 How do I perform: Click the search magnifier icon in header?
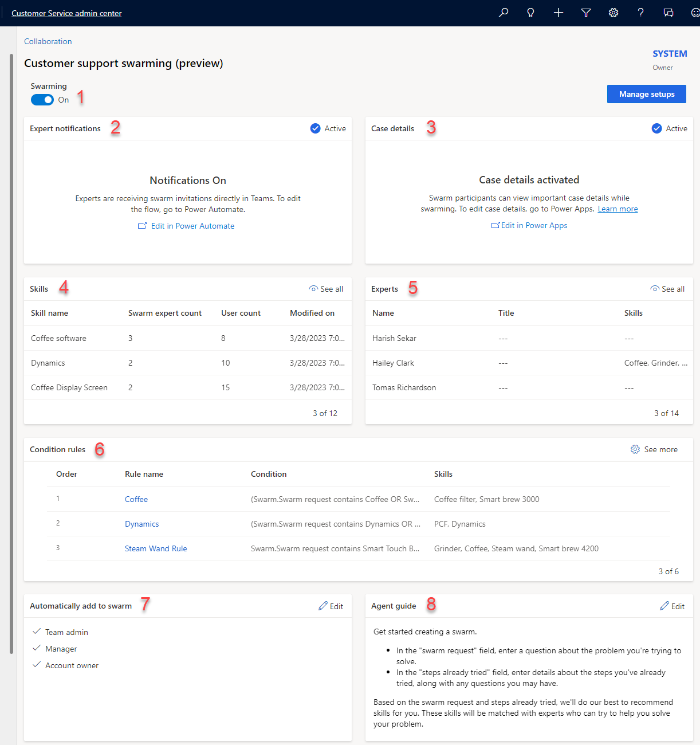tap(504, 13)
